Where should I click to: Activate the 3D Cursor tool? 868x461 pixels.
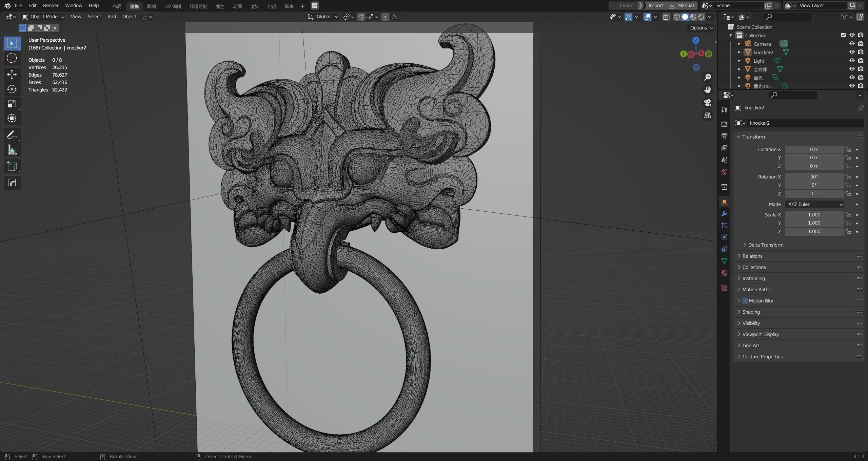[x=12, y=58]
